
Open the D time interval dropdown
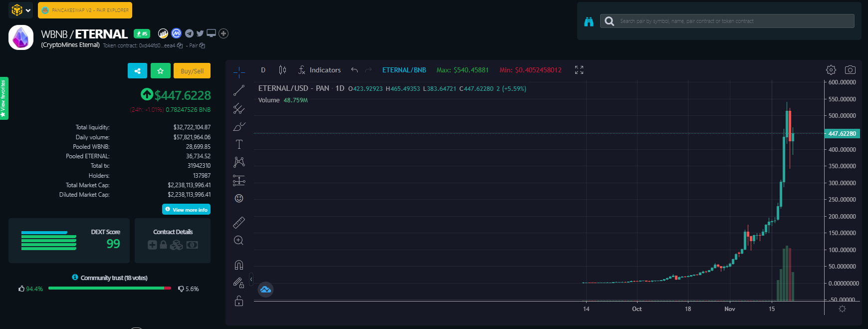[x=263, y=70]
